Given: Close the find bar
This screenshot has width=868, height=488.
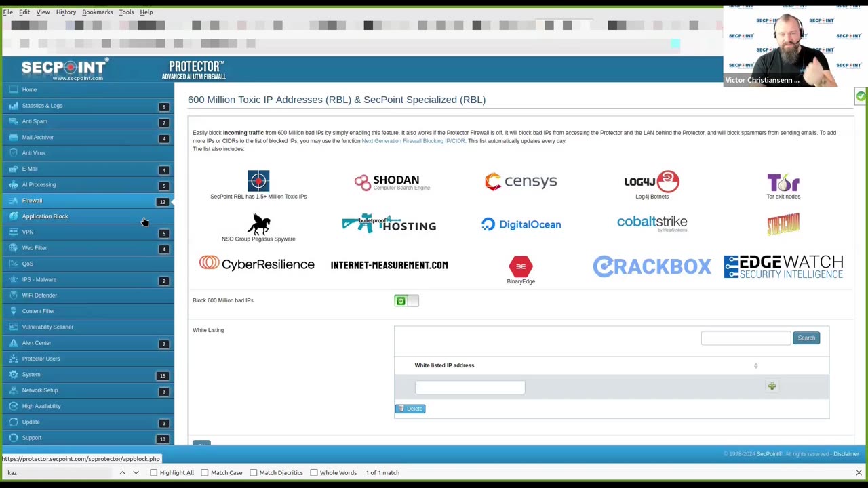Looking at the screenshot, I should (859, 472).
